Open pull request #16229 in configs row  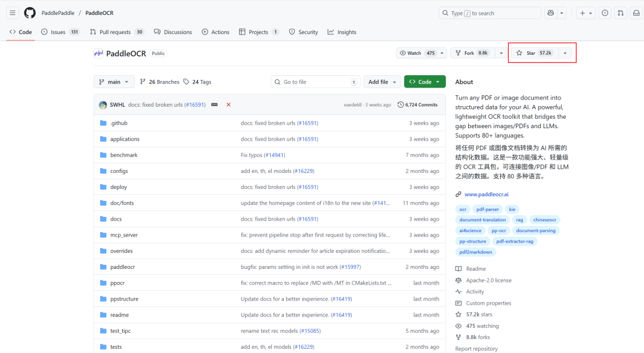[x=304, y=171]
